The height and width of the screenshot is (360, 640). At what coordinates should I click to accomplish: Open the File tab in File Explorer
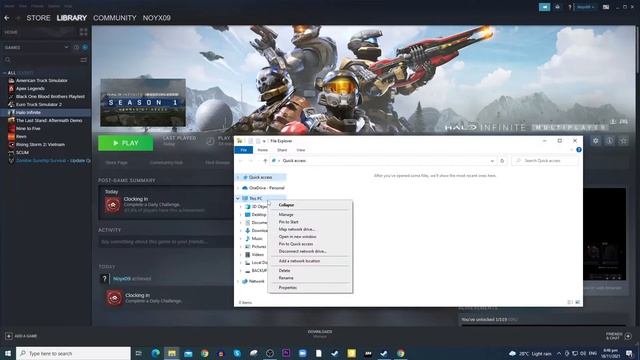(x=244, y=150)
